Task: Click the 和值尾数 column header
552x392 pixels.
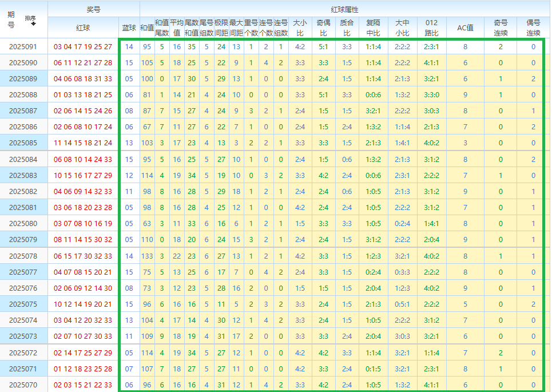Action: coord(162,28)
